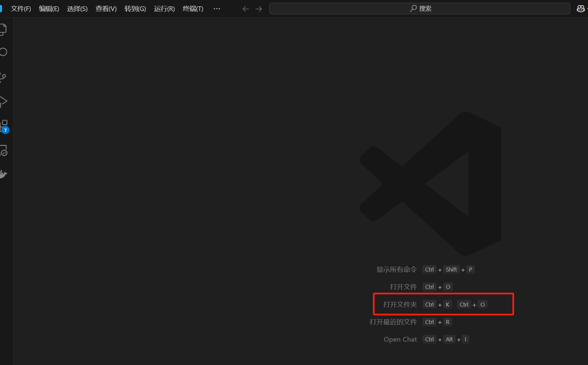Expand the hidden menus via the ellipsis

[x=217, y=9]
